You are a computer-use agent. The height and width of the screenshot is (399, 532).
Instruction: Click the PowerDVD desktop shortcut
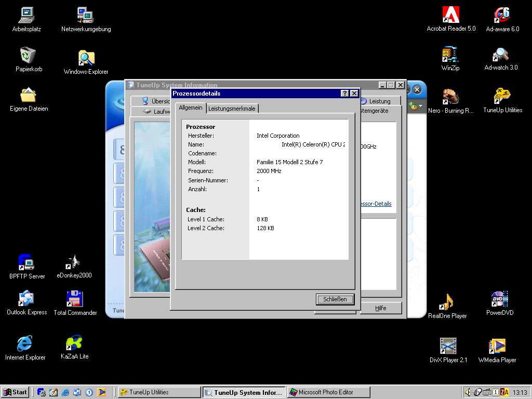point(499,303)
